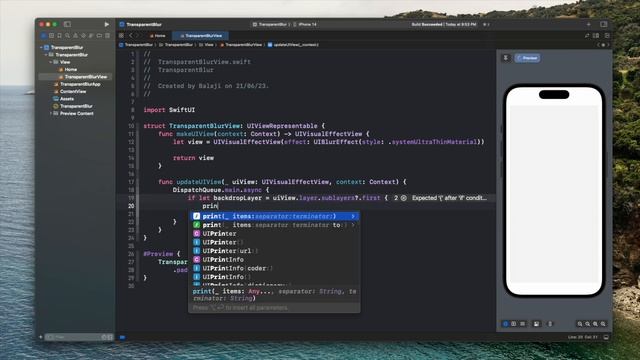Screen dimensions: 640x360
Task: Open canvas device settings icon
Action: point(536,324)
